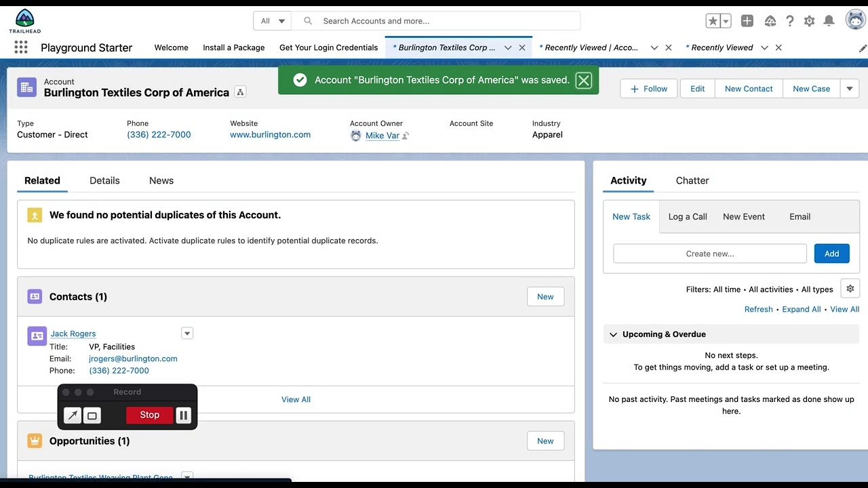This screenshot has width=868, height=488.
Task: Dismiss the account saved toast message
Action: [583, 80]
